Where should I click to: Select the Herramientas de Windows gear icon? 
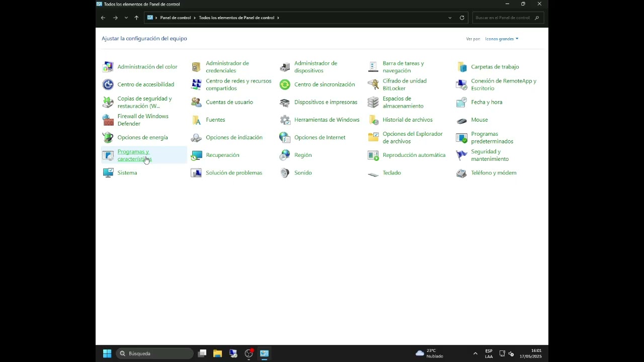tap(285, 120)
